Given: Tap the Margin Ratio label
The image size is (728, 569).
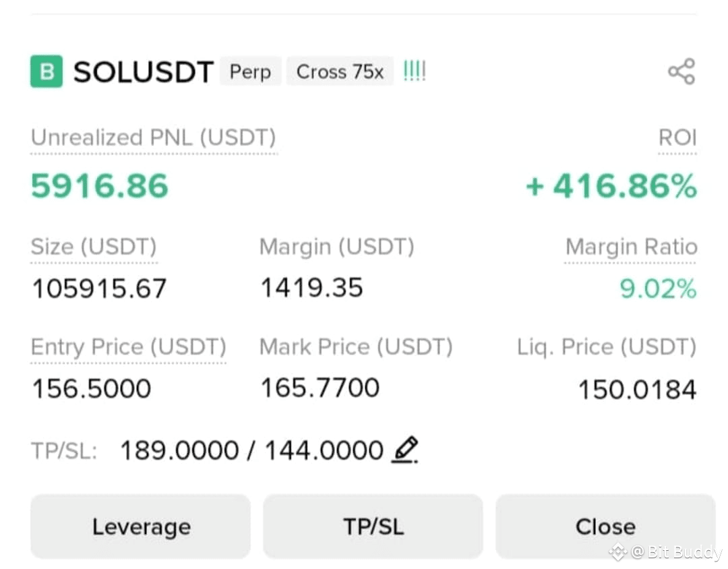Looking at the screenshot, I should [x=631, y=247].
